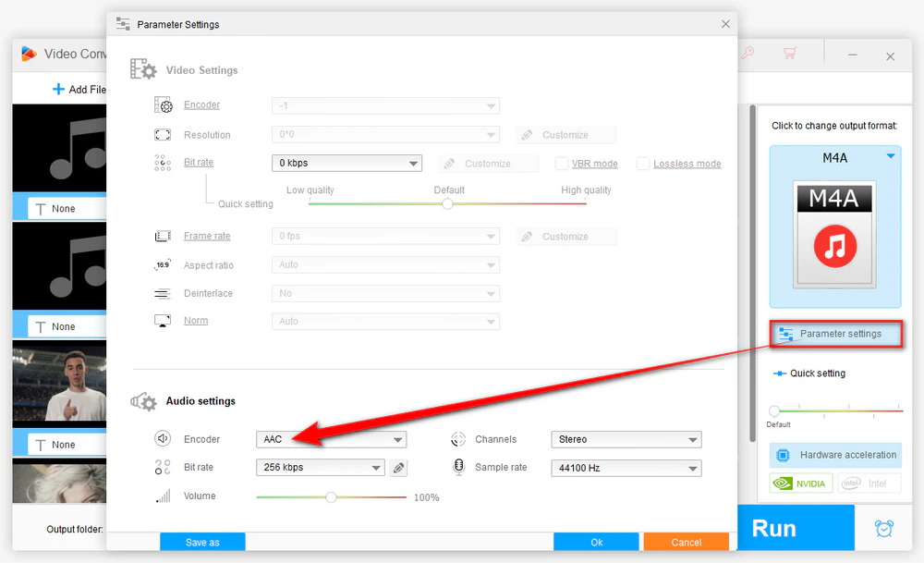924x563 pixels.
Task: Click the Volume bars icon
Action: (x=164, y=496)
